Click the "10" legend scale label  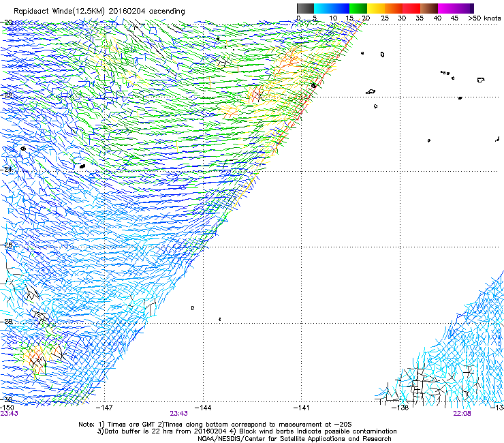click(333, 18)
